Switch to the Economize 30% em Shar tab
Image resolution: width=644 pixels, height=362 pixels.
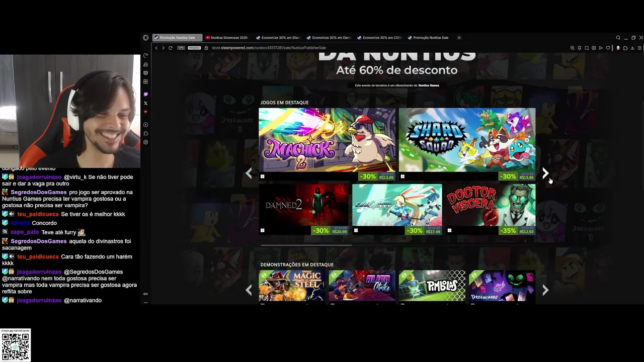coord(278,38)
